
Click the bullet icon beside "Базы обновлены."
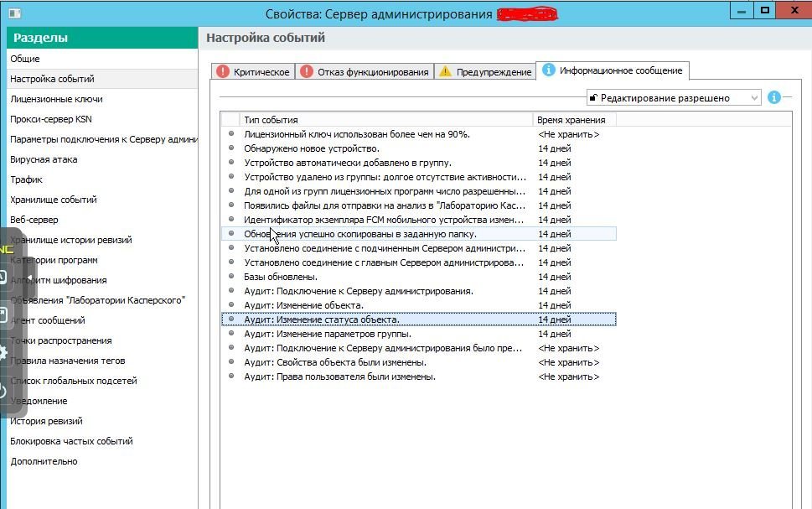click(231, 276)
